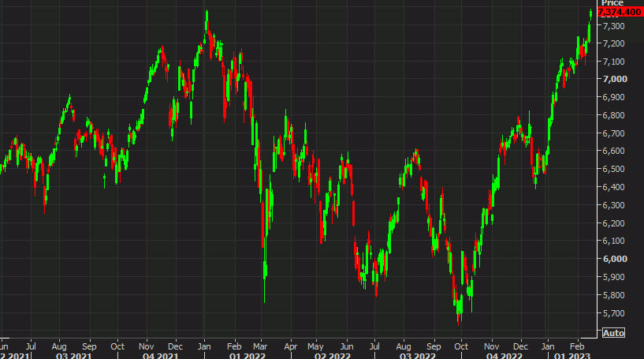The height and width of the screenshot is (359, 644).
Task: Click the Nov month label above Q4 2021
Action: point(146,346)
